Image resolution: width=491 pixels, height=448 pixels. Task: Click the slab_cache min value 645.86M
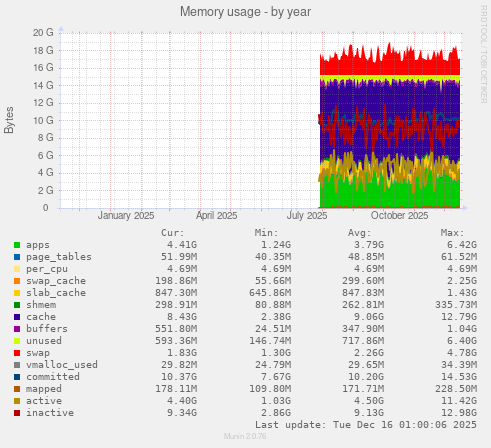point(270,293)
